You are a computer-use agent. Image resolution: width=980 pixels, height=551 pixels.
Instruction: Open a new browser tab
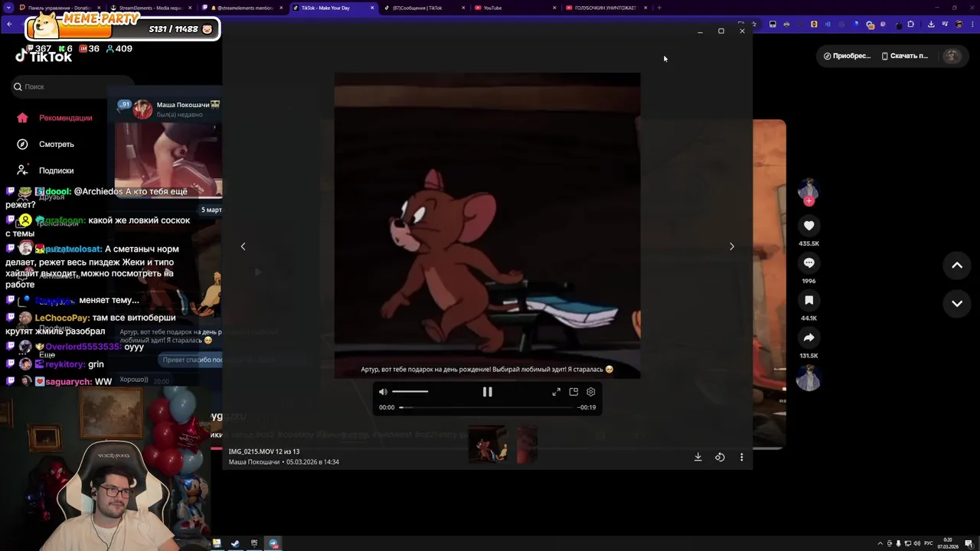[659, 8]
